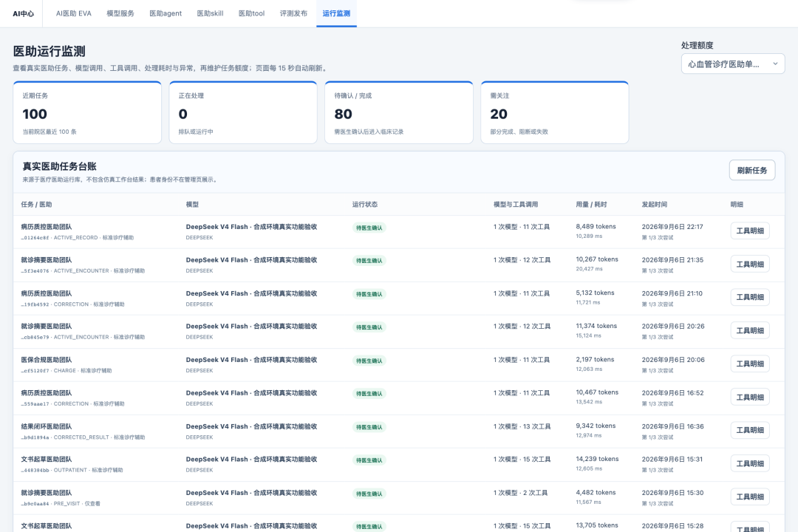
Task: Click the 正在处理 card showing 0
Action: tap(243, 112)
